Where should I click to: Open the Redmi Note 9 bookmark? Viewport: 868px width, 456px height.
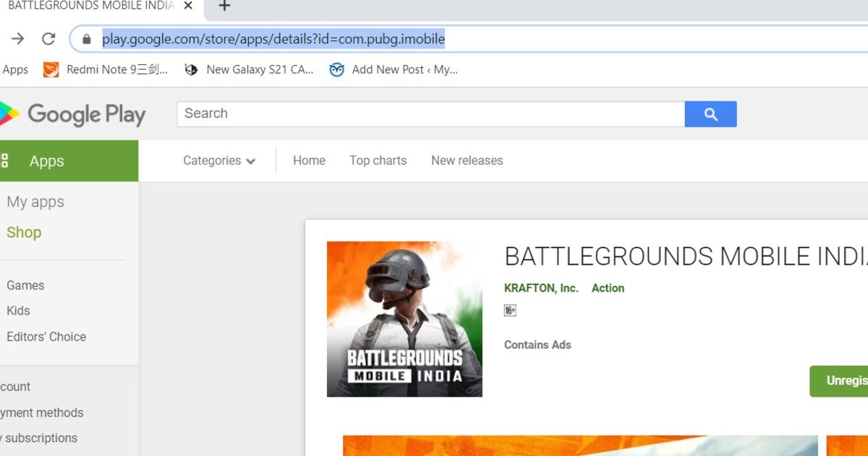coord(106,69)
